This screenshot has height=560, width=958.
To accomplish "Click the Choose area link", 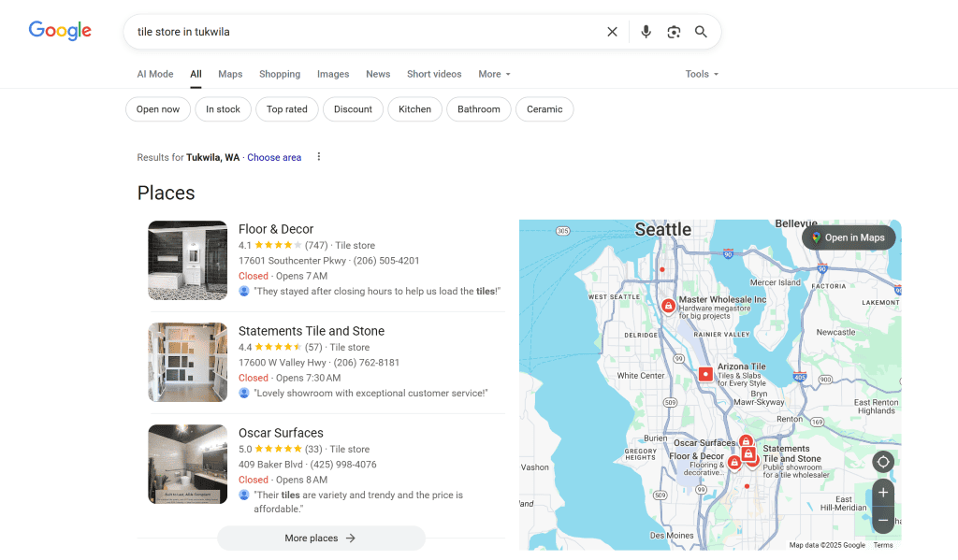I will pyautogui.click(x=274, y=158).
